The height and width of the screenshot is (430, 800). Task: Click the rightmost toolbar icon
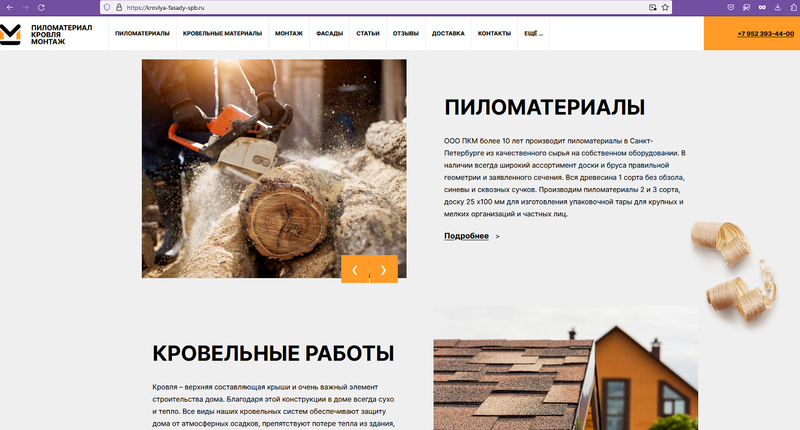(793, 7)
